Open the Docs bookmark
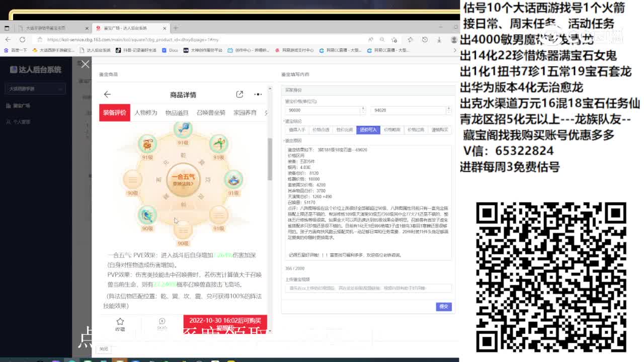The width and height of the screenshot is (644, 362). coord(170,50)
